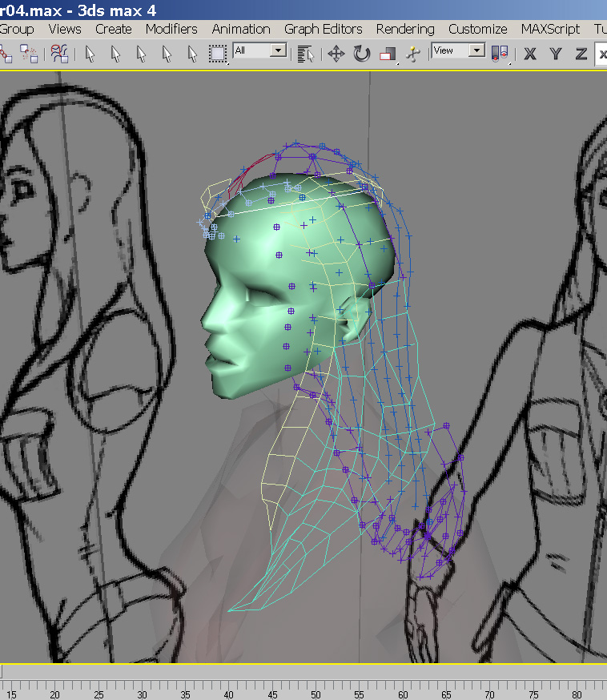The width and height of the screenshot is (607, 700).
Task: Open the Graph Editors menu
Action: tap(324, 29)
